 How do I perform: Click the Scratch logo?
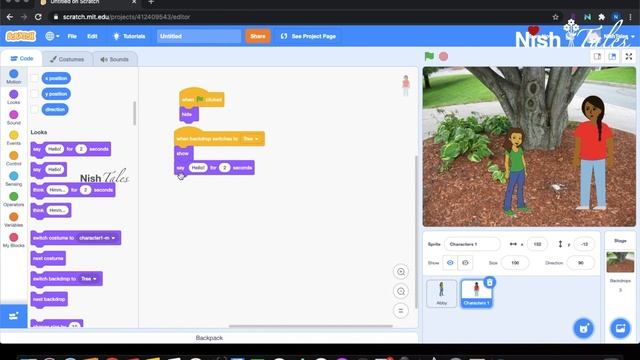point(21,36)
